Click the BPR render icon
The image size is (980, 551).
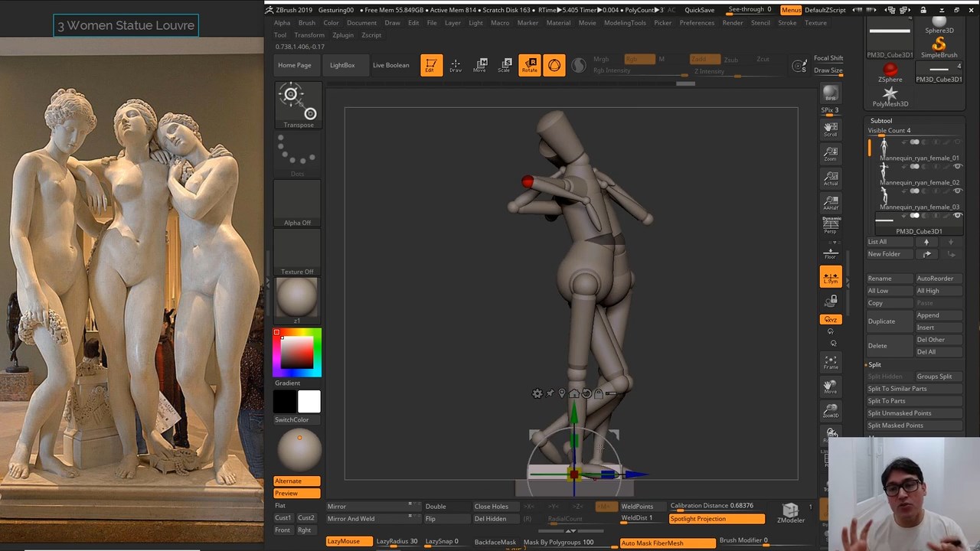tap(831, 94)
